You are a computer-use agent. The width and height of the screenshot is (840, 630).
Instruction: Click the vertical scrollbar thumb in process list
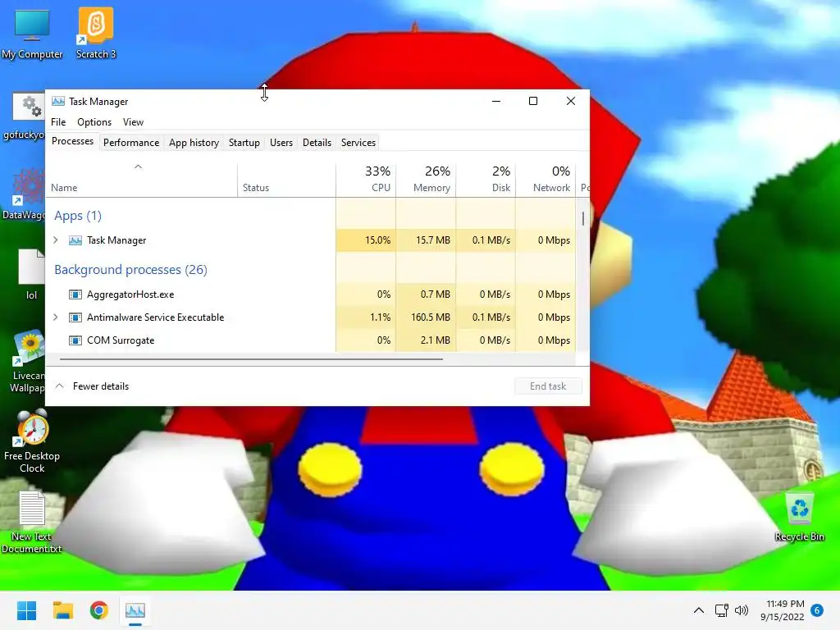pos(583,218)
